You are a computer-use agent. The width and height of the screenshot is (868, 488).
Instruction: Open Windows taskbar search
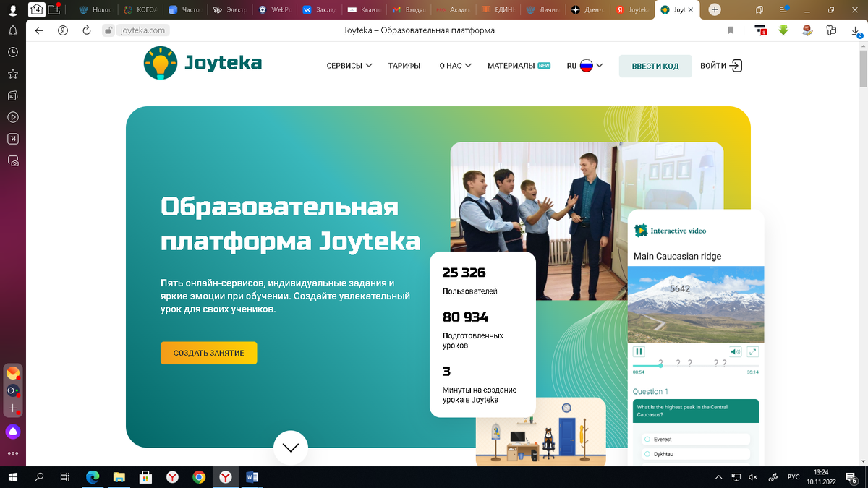pos(39,477)
